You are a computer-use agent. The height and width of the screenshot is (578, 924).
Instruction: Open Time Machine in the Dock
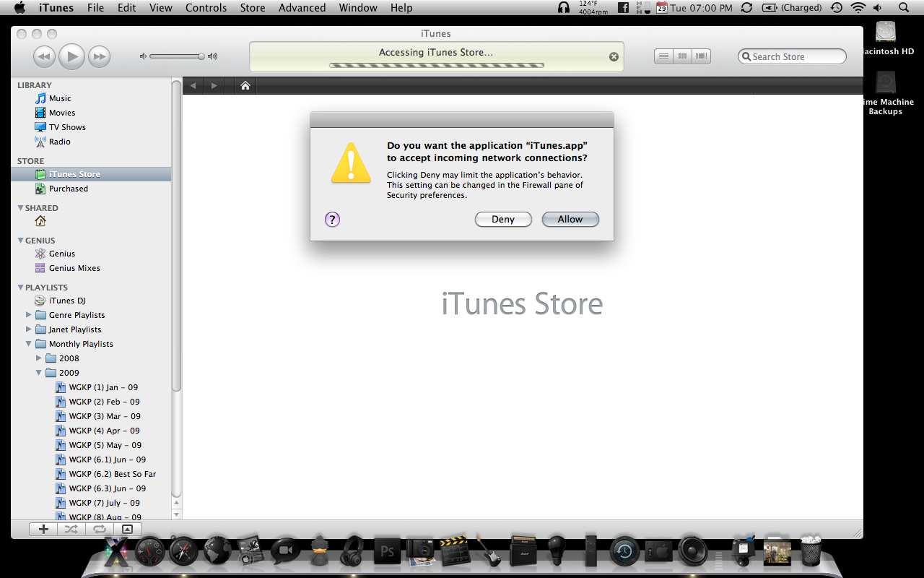click(624, 552)
